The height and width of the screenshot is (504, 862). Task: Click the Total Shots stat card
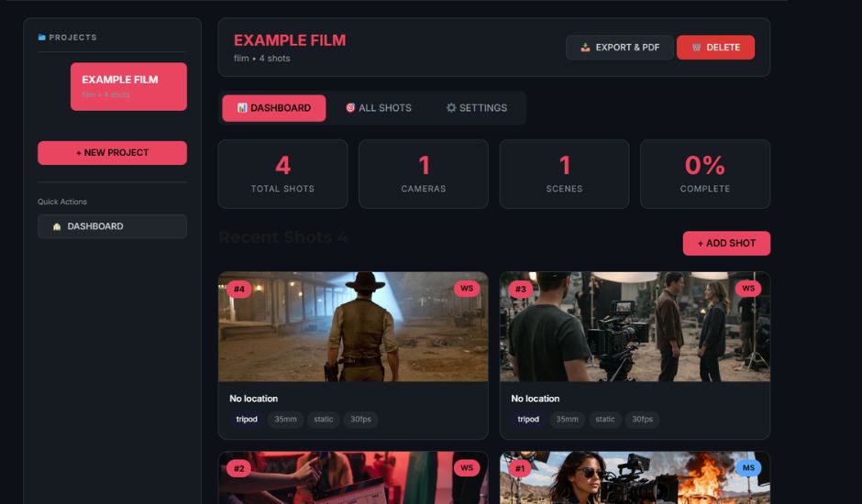282,174
